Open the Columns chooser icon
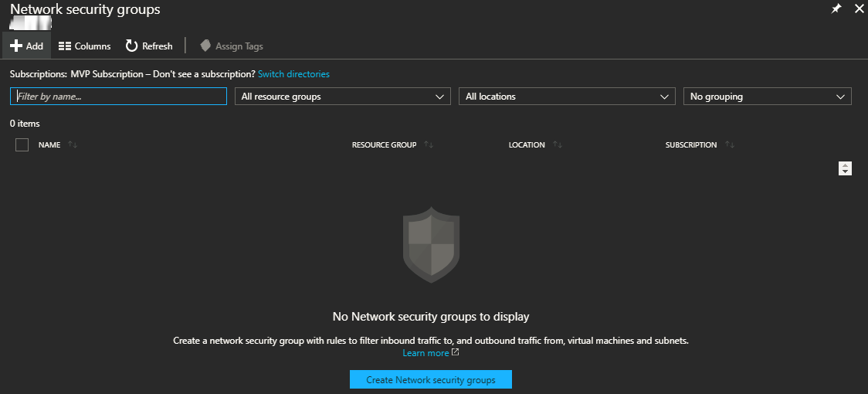The height and width of the screenshot is (394, 868). click(65, 46)
